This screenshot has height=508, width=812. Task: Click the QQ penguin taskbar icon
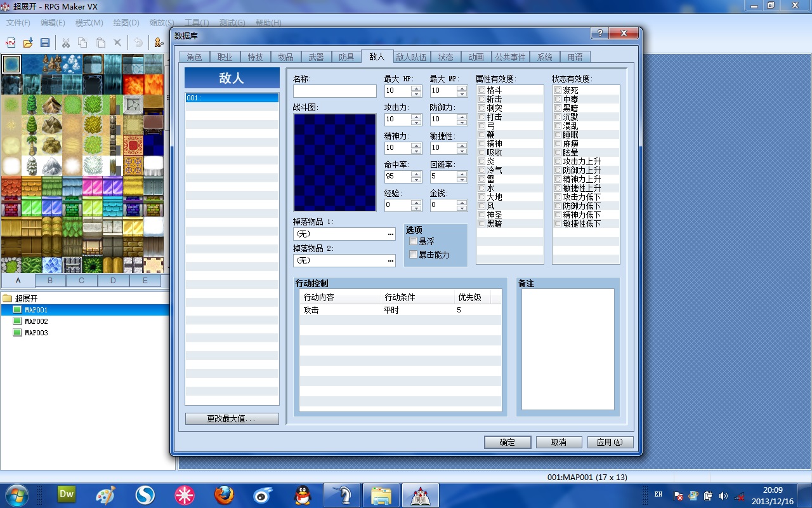pyautogui.click(x=303, y=495)
